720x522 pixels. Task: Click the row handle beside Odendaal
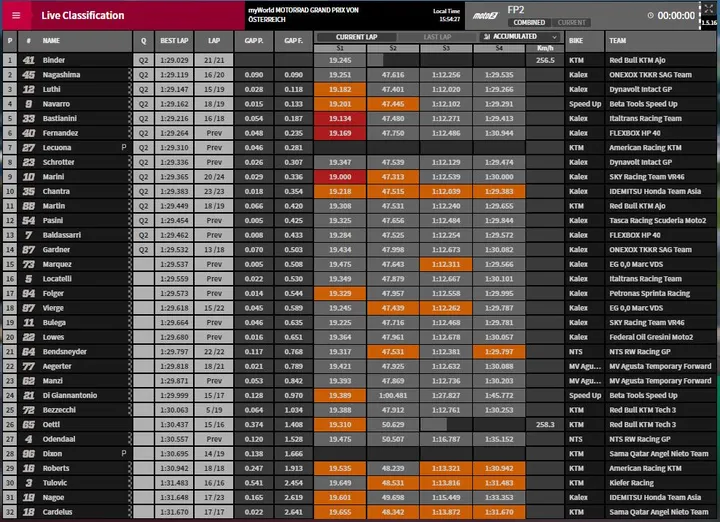[x=130, y=439]
